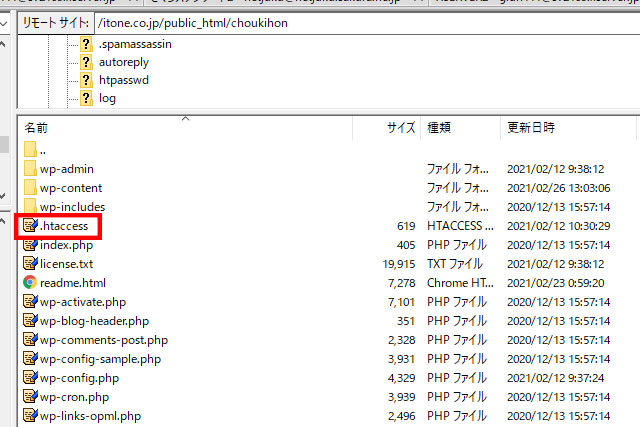The height and width of the screenshot is (427, 640).
Task: Click the question-mark folder icon beside autoreply
Action: [86, 62]
